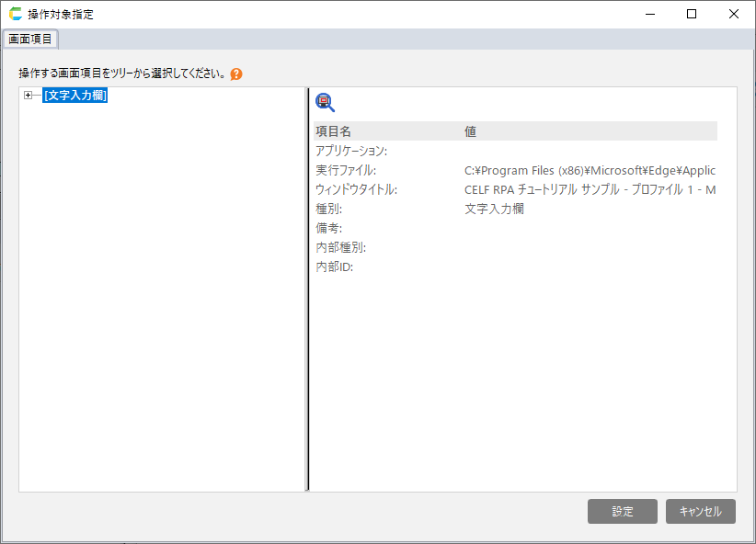
Task: Select the 種別 property row label
Action: click(x=329, y=209)
